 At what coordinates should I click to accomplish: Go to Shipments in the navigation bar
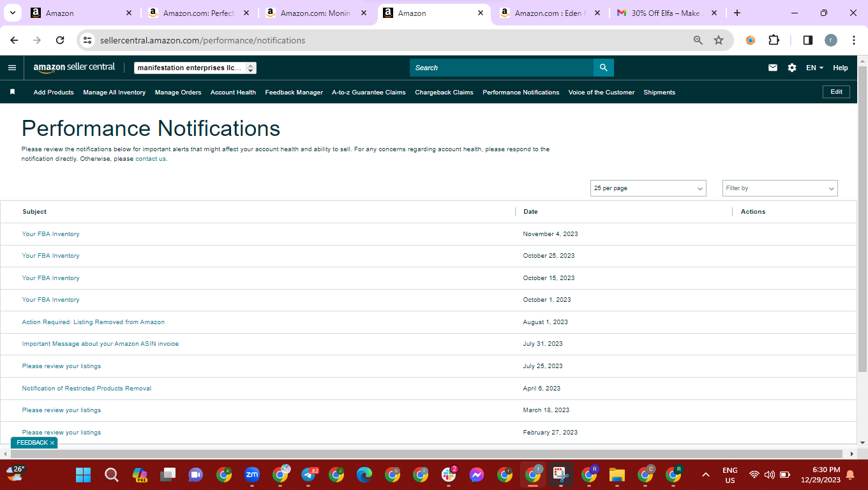pos(659,93)
